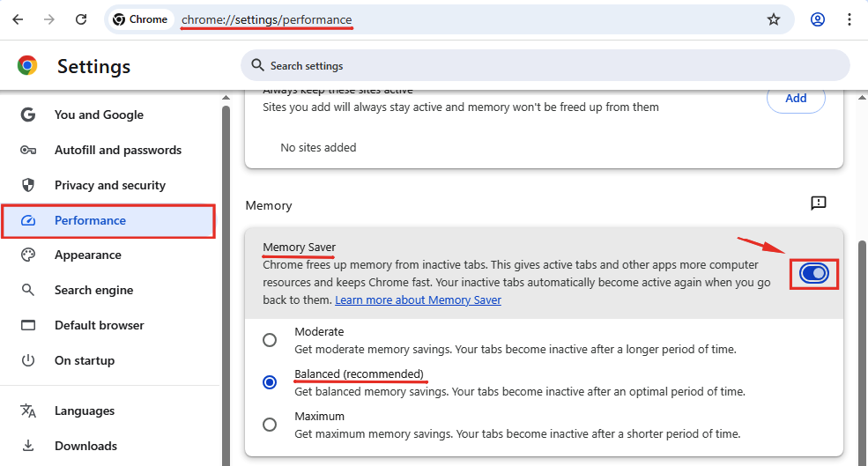Click 'Sites you add will always stay active' text

pos(461,107)
